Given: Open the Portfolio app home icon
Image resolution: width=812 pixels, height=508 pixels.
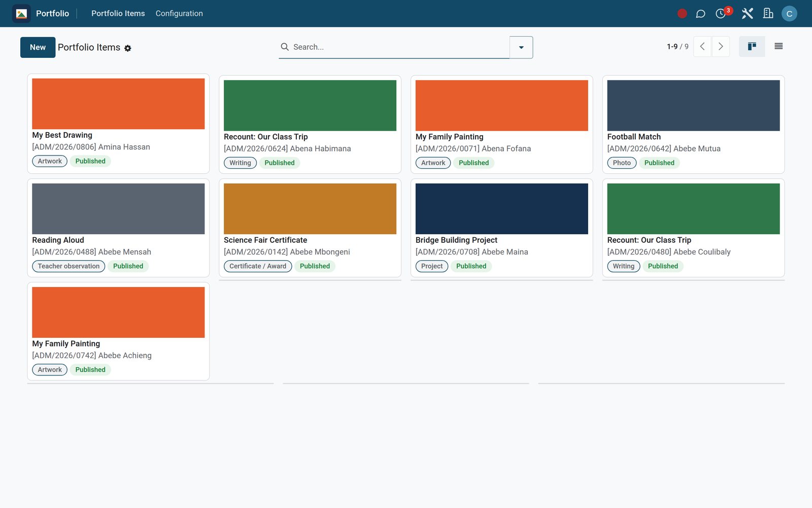Looking at the screenshot, I should click(21, 14).
